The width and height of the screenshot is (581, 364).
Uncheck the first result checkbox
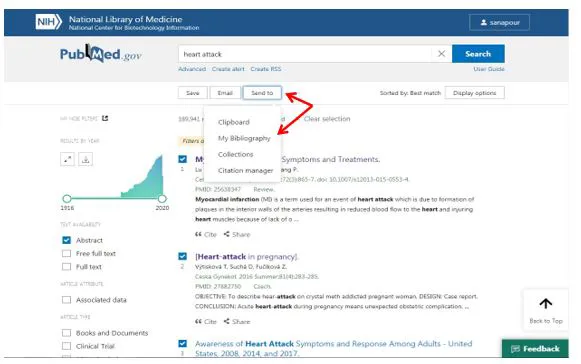click(183, 159)
